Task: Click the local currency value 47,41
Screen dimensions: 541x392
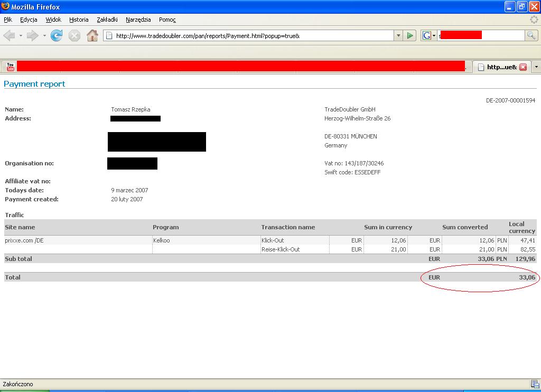Action: click(x=528, y=240)
